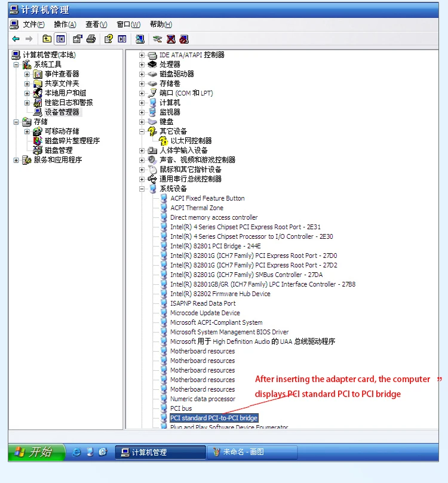Click the Forward arrow toolbar icon
Screen dimensions: 448x483
coord(29,39)
